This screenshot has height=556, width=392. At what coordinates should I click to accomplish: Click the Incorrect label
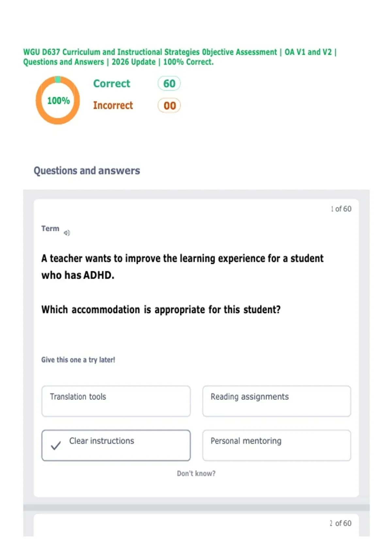coord(113,105)
